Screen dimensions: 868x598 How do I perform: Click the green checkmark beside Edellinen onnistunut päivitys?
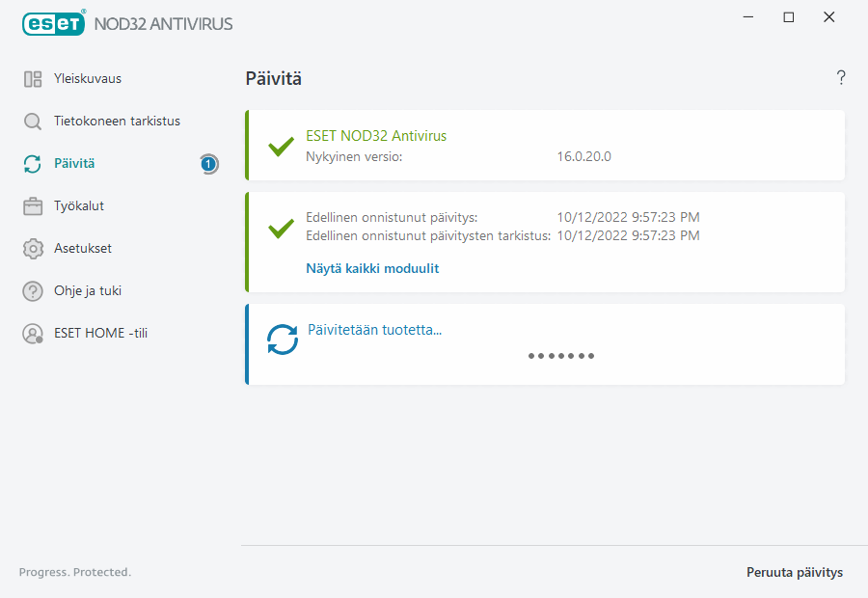(281, 229)
